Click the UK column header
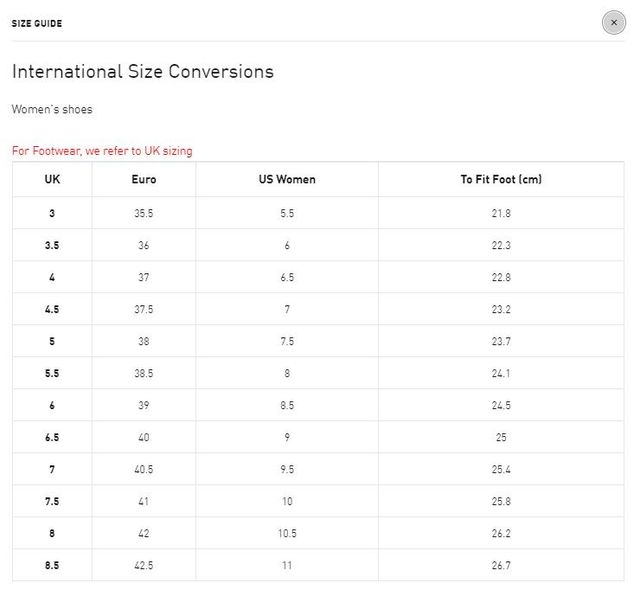The image size is (640, 596). (x=52, y=179)
